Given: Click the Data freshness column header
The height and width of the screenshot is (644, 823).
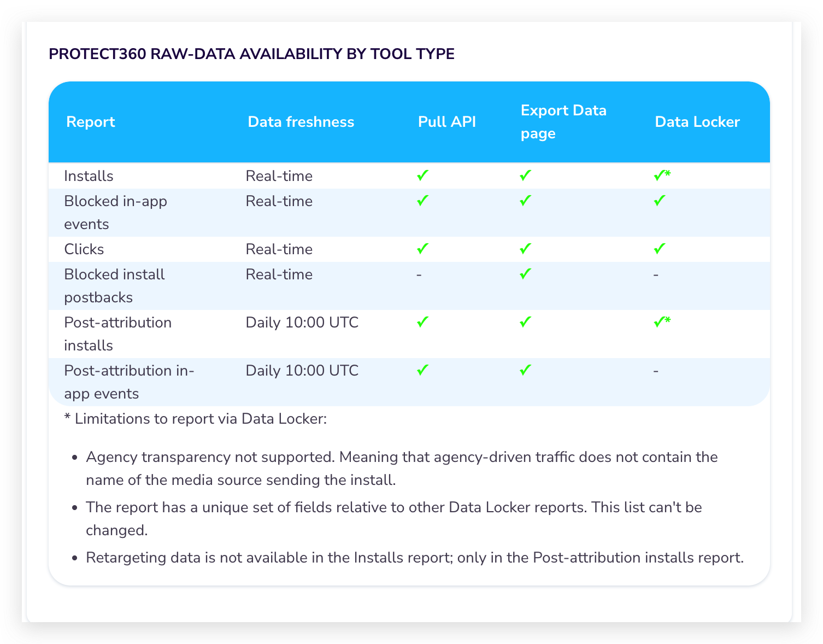Looking at the screenshot, I should pos(301,122).
